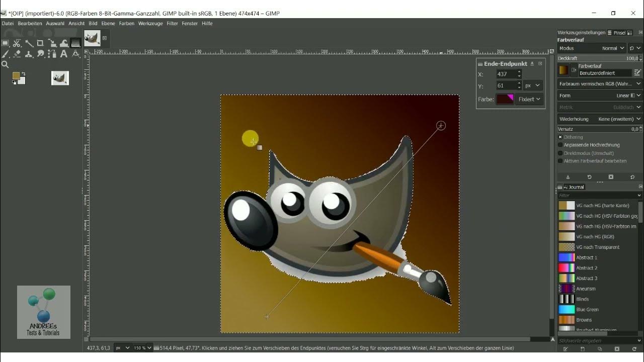Create new gradient icon below list

[583, 349]
